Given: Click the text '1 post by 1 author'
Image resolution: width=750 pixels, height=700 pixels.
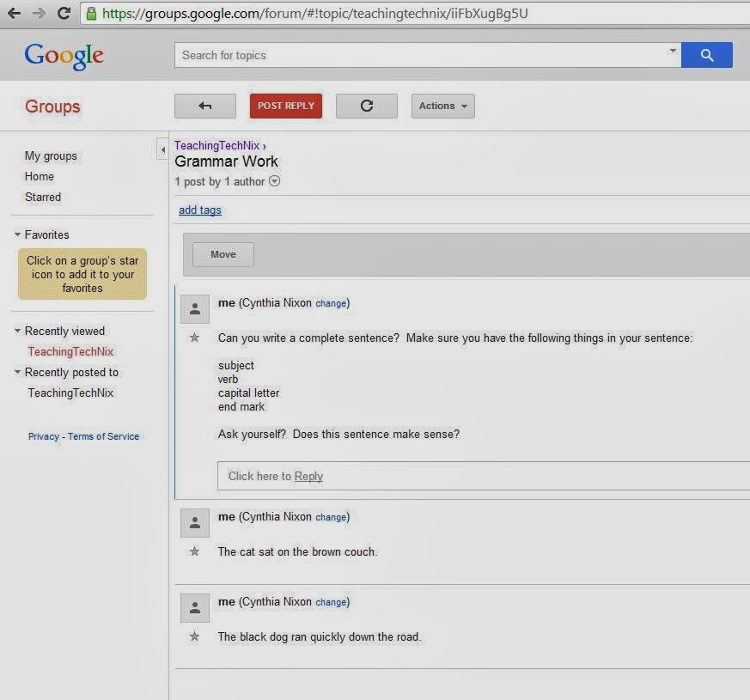Looking at the screenshot, I should tap(220, 182).
